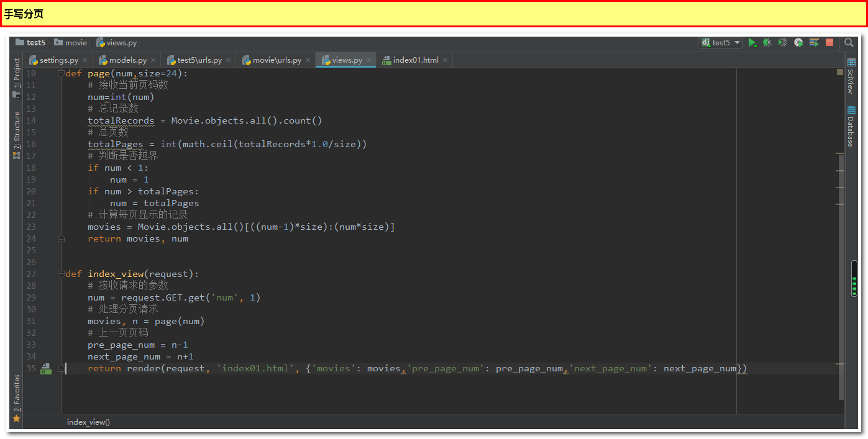Screen dimensions: 868x439
Task: Click 'movies, n = page(num)' on line 31
Action: (x=146, y=321)
